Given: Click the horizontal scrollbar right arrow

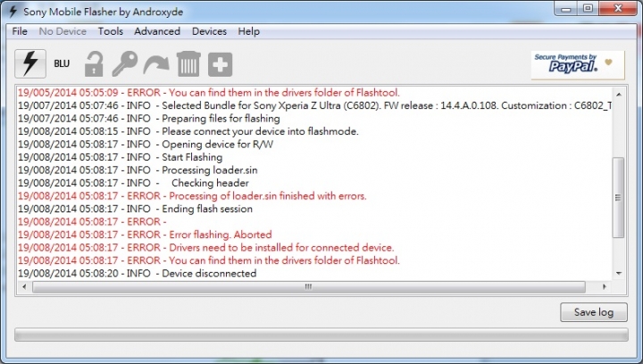Looking at the screenshot, I should 605,286.
